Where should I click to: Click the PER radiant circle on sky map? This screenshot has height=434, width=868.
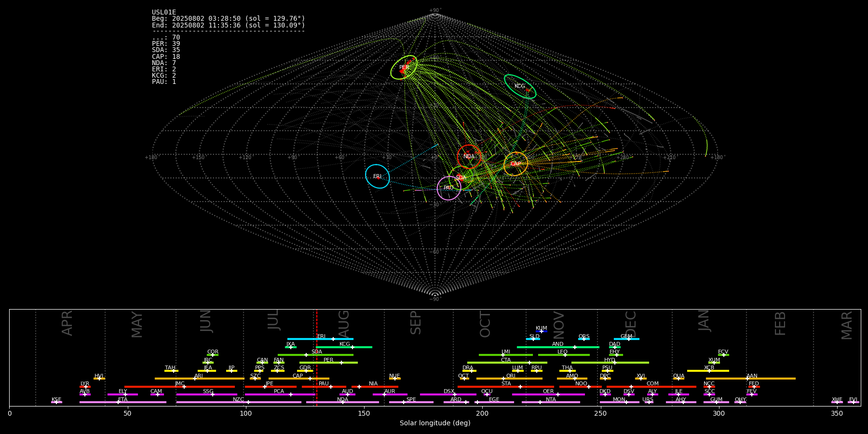pos(404,68)
